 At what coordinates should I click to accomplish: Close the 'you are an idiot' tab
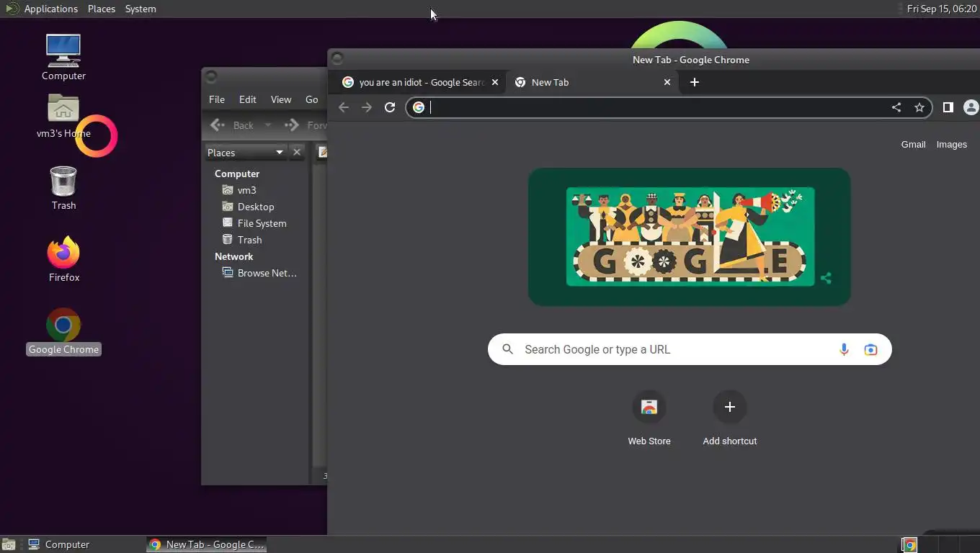(x=495, y=82)
